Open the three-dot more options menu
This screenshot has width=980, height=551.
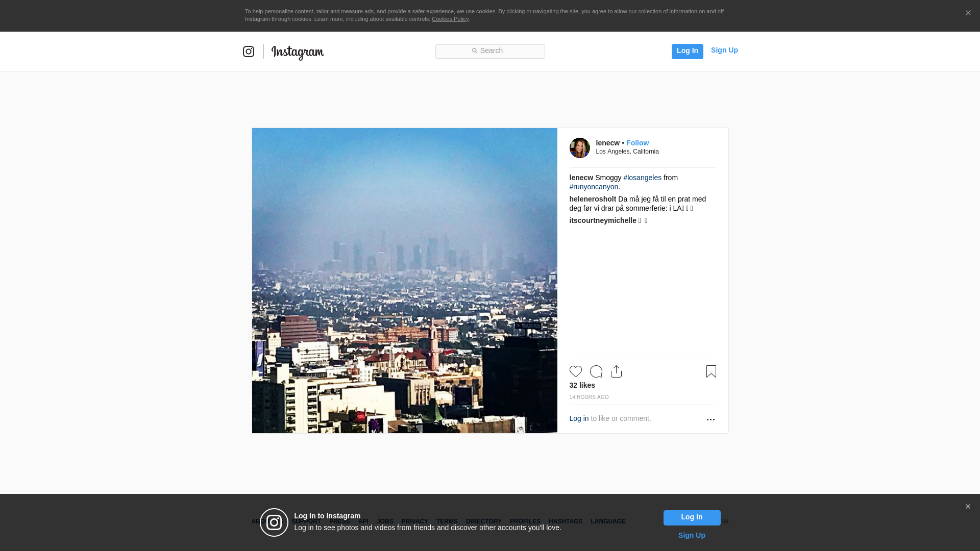coord(710,419)
